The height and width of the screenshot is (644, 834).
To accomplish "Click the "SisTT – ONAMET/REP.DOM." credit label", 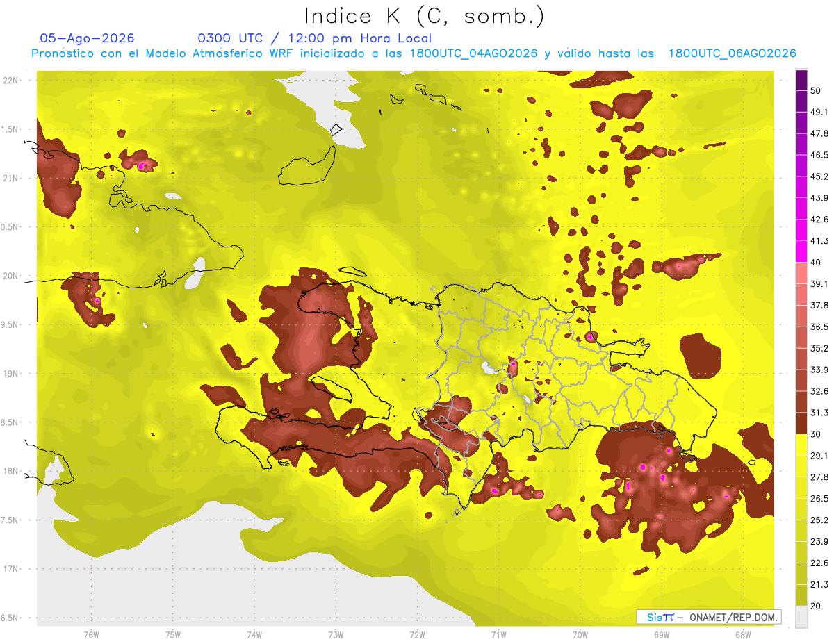I will pos(708,617).
